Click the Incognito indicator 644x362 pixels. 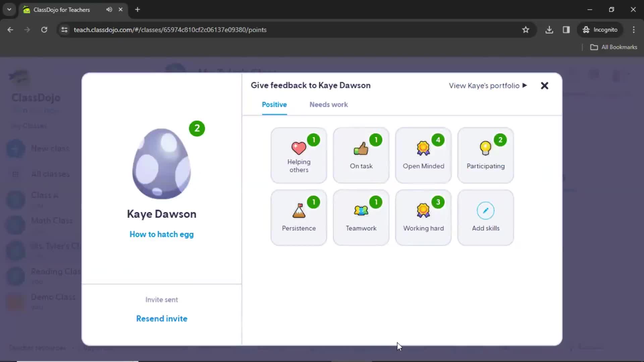coord(600,30)
